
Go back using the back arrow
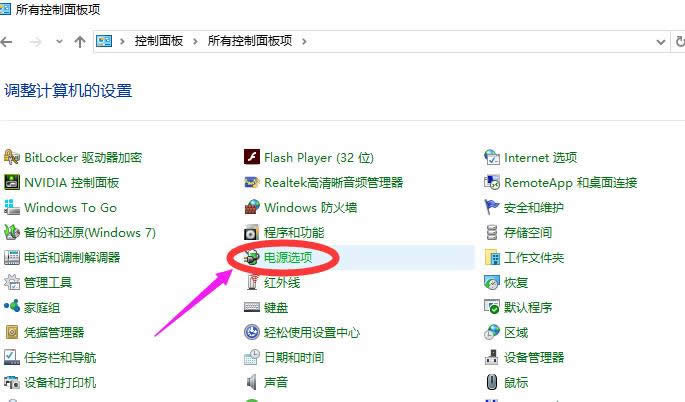coord(8,41)
